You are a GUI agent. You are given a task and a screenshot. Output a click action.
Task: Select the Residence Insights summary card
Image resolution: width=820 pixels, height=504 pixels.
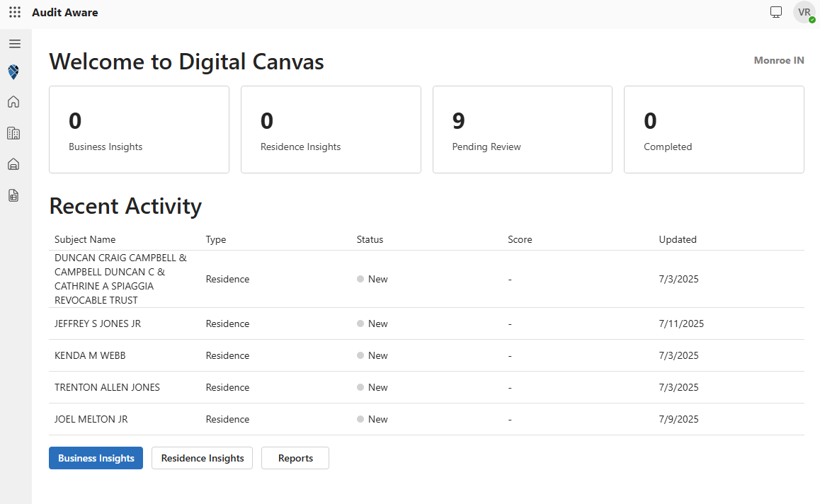[x=331, y=130]
